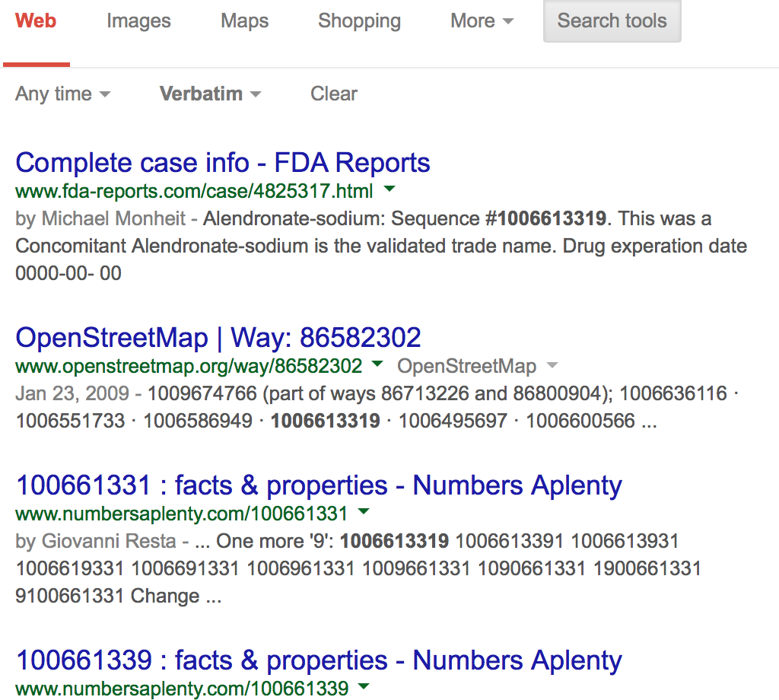The width and height of the screenshot is (779, 700).
Task: Clear the search filters
Action: click(333, 94)
